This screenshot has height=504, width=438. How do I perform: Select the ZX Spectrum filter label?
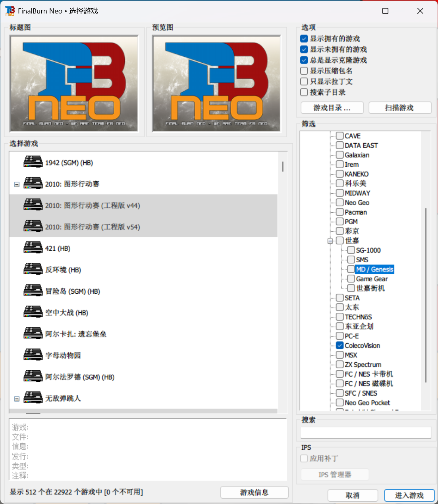[363, 364]
